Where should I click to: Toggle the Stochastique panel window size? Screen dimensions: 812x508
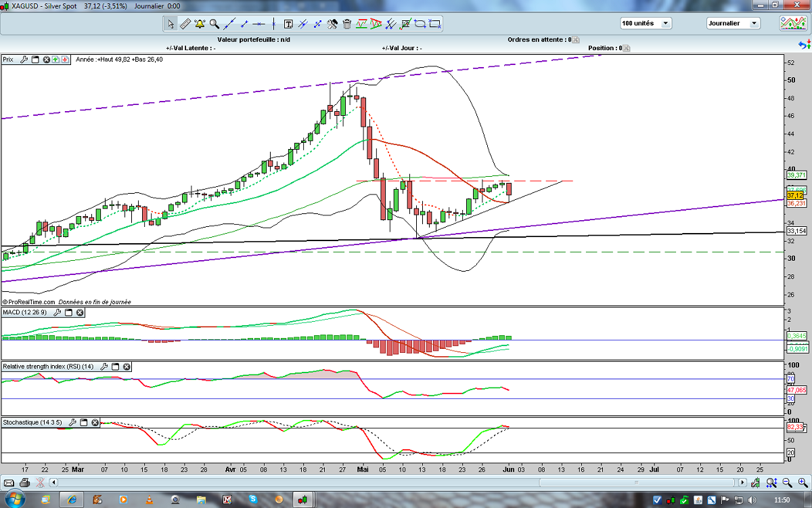[x=84, y=423]
